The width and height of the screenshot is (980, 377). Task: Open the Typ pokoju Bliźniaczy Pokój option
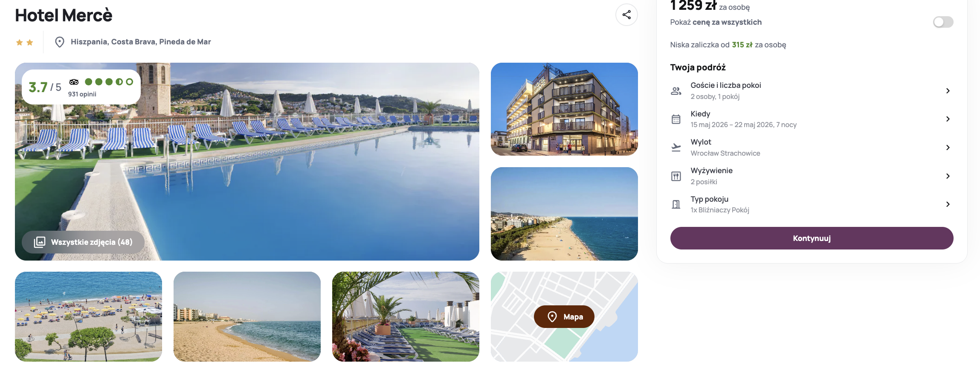812,204
